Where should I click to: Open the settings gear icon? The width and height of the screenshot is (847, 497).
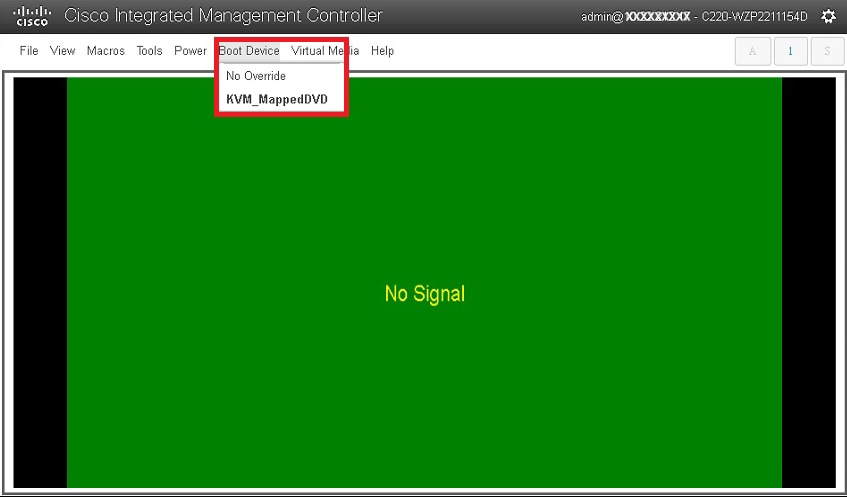coord(828,16)
